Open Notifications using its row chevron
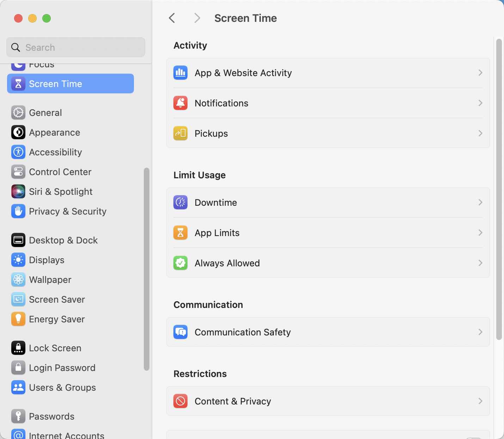504x439 pixels. [x=480, y=103]
